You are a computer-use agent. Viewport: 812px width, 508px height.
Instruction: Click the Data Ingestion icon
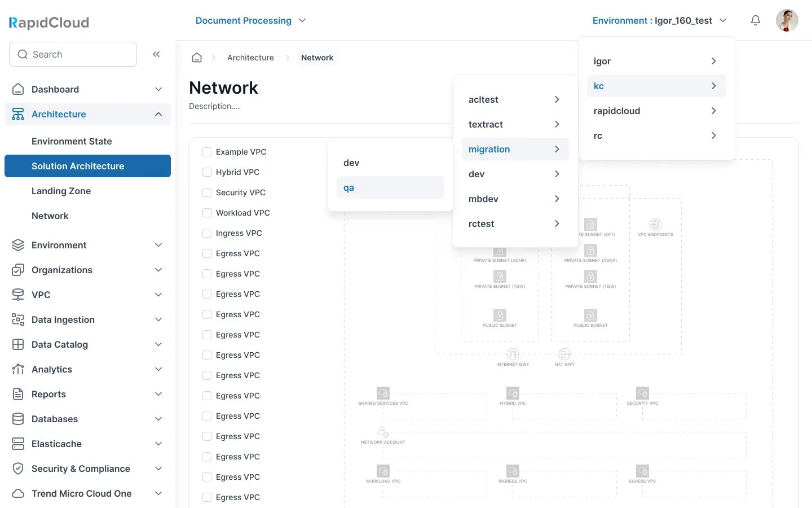(18, 319)
